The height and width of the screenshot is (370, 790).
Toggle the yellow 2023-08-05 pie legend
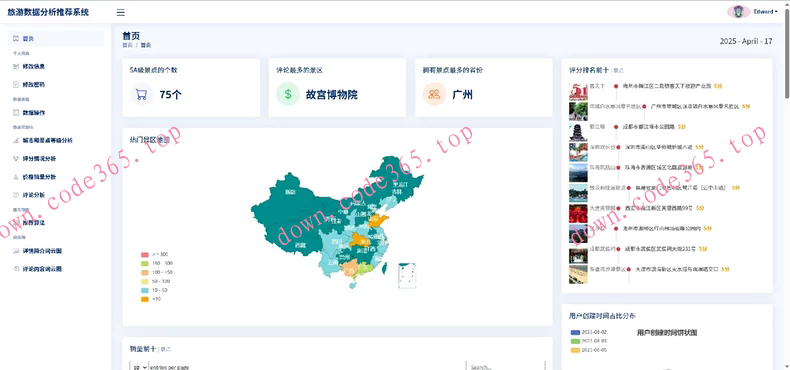[575, 350]
